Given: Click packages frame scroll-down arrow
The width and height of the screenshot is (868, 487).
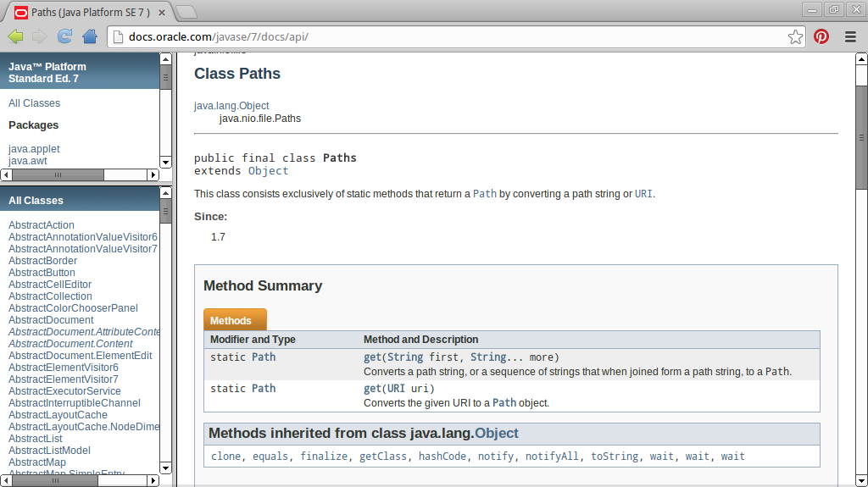Looking at the screenshot, I should (x=165, y=162).
